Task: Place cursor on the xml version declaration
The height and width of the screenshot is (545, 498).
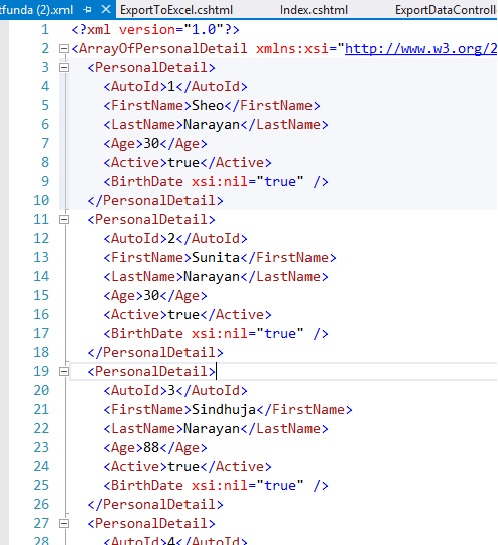Action: [x=155, y=30]
